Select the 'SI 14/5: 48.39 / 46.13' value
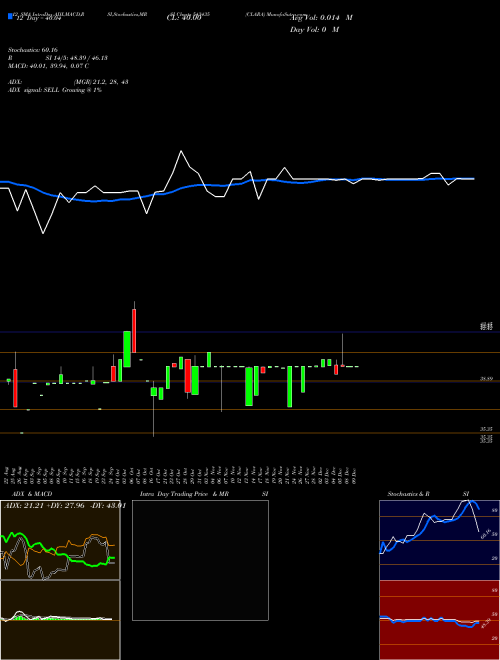 [x=77, y=58]
